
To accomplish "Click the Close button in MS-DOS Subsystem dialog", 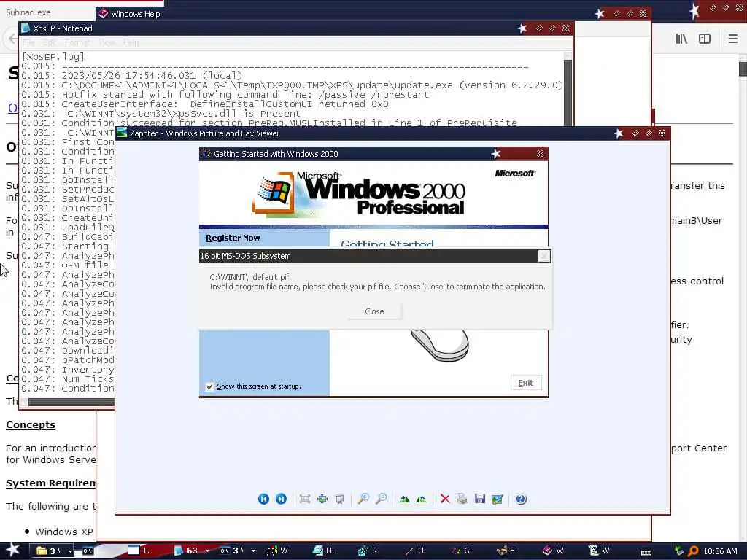I will coord(374,311).
